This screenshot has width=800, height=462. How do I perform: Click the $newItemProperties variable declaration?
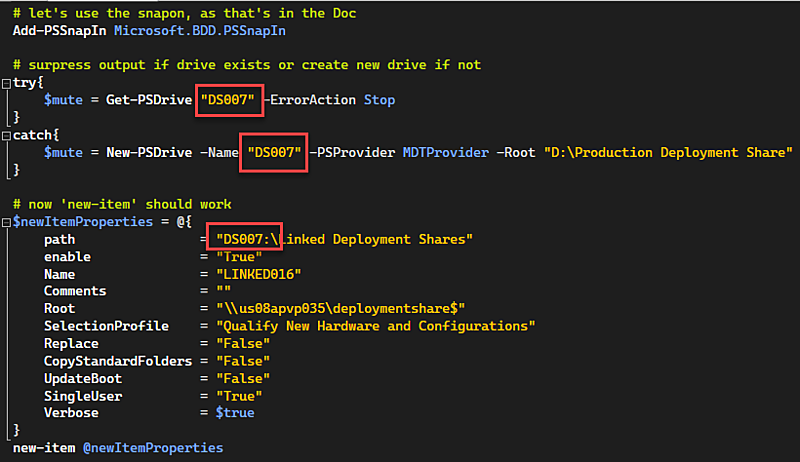point(83,222)
